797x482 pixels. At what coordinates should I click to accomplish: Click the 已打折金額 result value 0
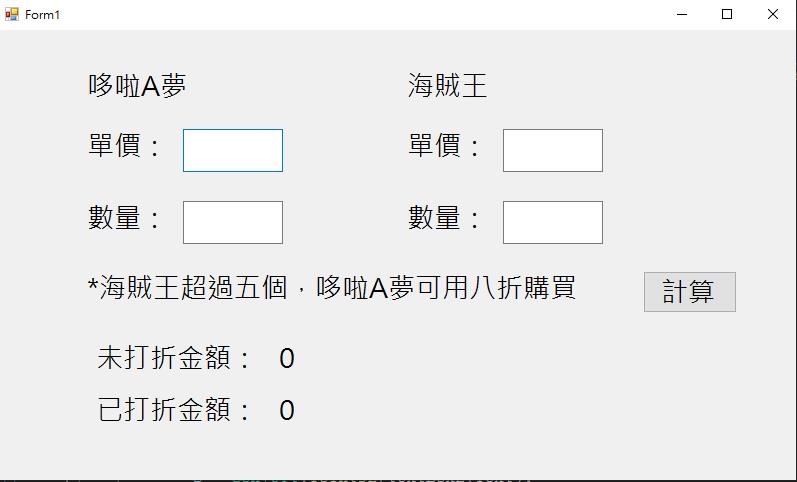(x=287, y=411)
